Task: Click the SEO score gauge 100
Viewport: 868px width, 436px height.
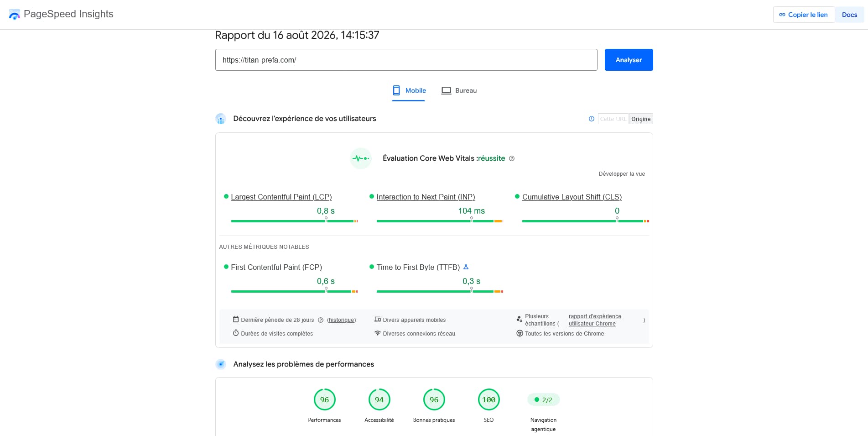Action: (489, 399)
